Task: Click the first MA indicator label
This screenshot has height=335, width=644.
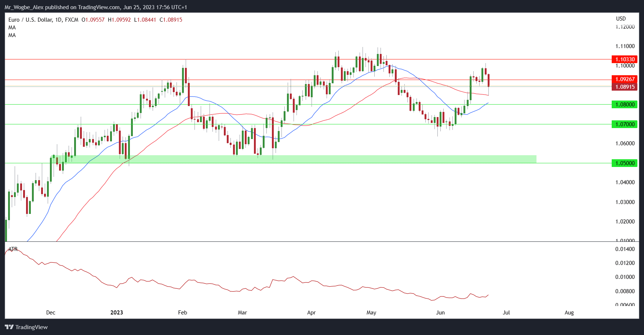Action: tap(12, 28)
